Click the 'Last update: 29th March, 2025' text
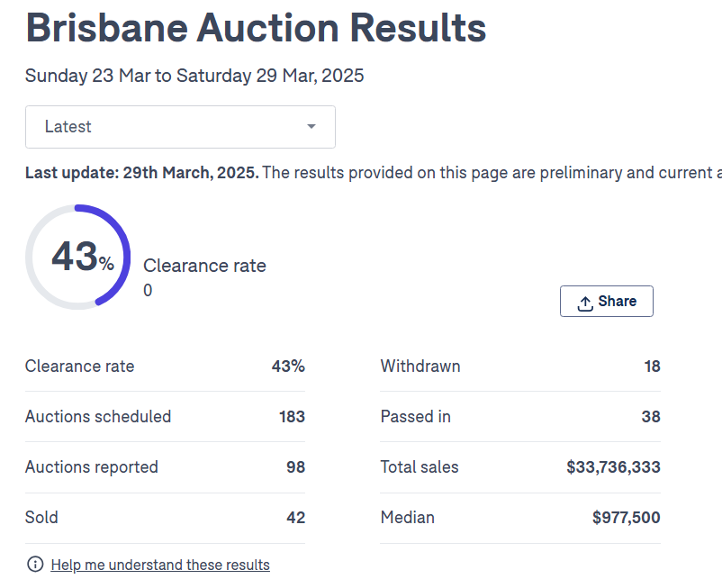Viewport: 722px width, 588px height. click(x=141, y=173)
